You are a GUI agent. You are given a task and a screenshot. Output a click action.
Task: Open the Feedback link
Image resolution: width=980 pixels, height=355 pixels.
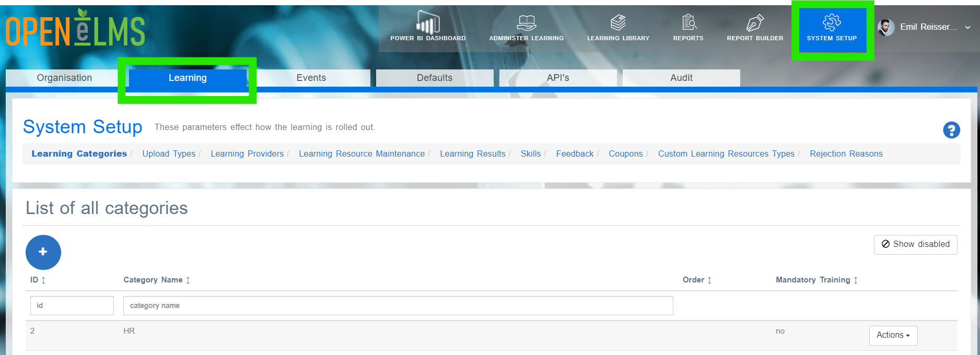click(575, 153)
